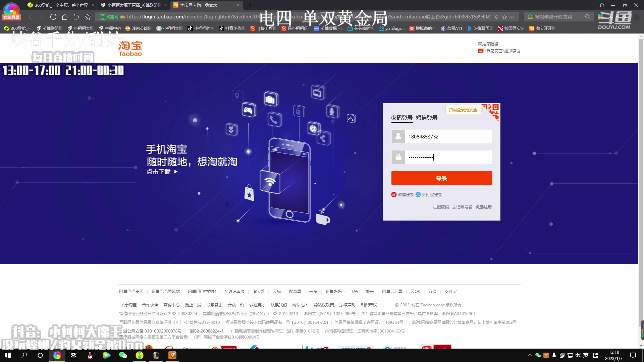Switch to the 360导航 tab
This screenshot has width=644, height=362.
pyautogui.click(x=60, y=5)
